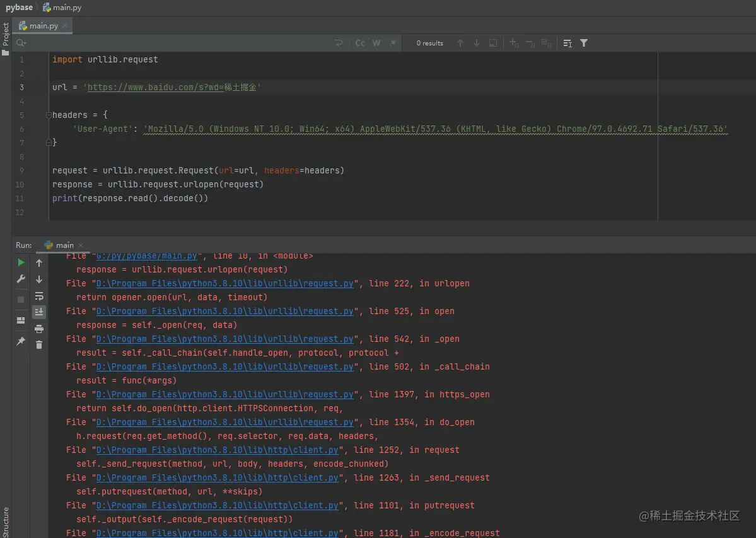Image resolution: width=756 pixels, height=538 pixels.
Task: Open search history magnifier dropdown
Action: click(21, 43)
